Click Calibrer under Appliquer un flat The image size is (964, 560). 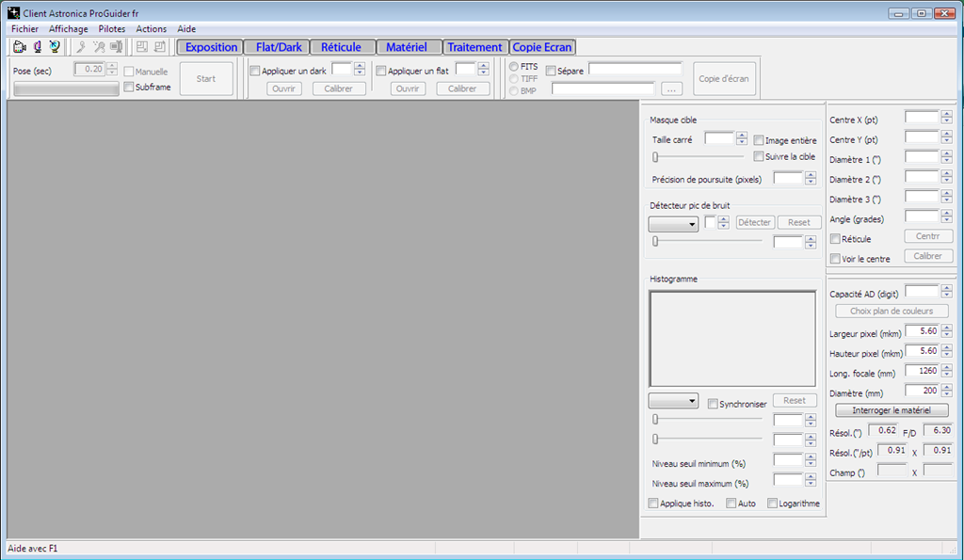[x=462, y=88]
